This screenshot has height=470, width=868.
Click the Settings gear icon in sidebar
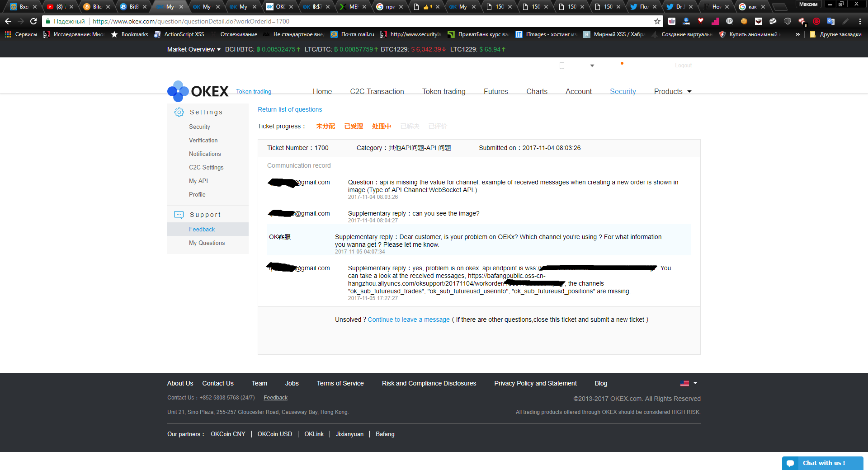click(179, 112)
